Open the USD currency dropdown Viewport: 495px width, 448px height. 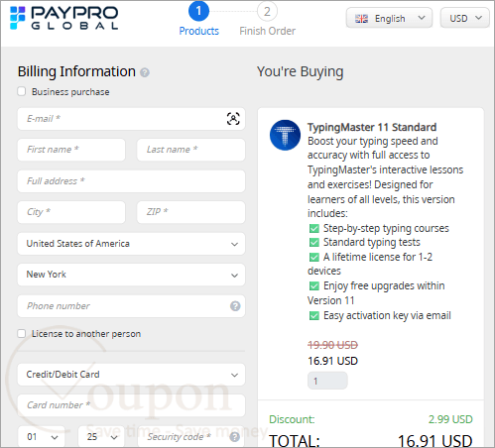[x=464, y=18]
